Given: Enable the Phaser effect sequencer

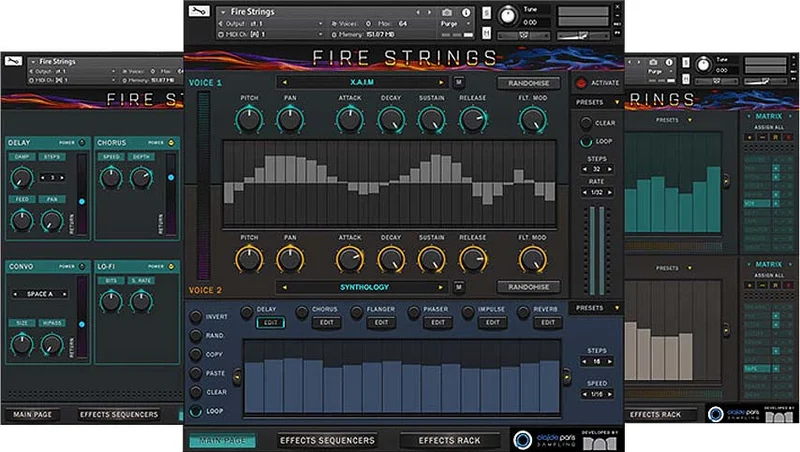Looking at the screenshot, I should tap(413, 312).
